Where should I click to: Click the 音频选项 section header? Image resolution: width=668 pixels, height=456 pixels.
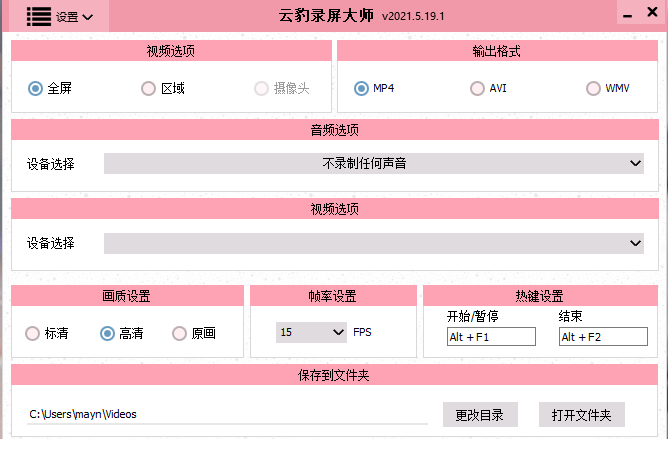[x=335, y=130]
